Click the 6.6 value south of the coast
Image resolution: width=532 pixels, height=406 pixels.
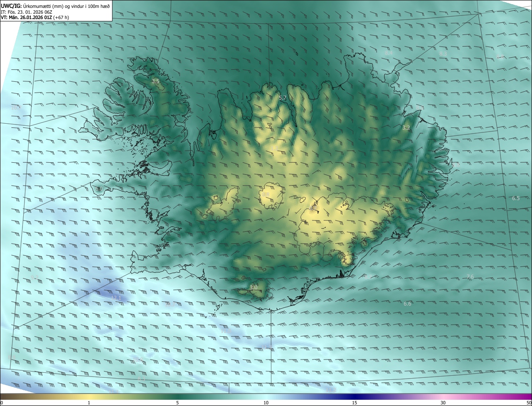[407, 304]
